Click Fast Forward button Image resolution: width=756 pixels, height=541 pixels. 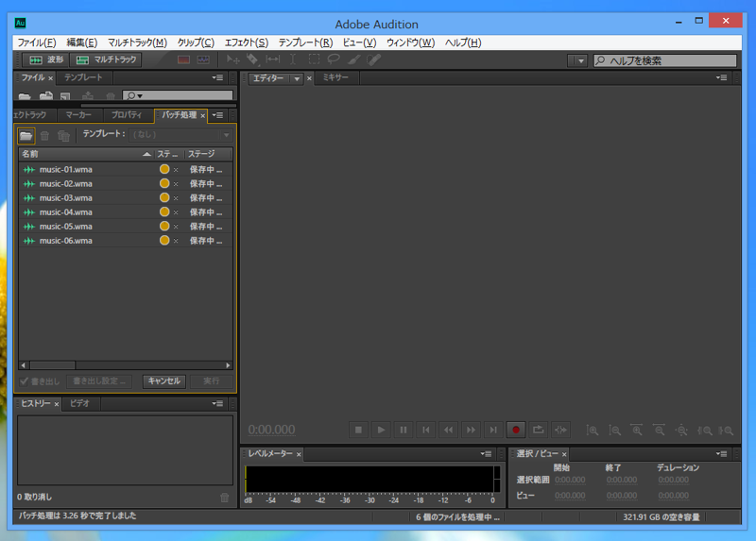(471, 430)
